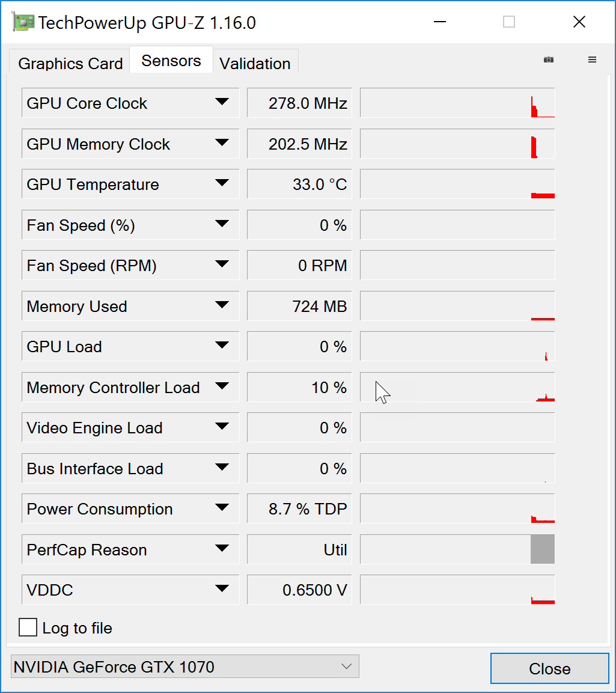Open the hamburger menu icon

[592, 60]
